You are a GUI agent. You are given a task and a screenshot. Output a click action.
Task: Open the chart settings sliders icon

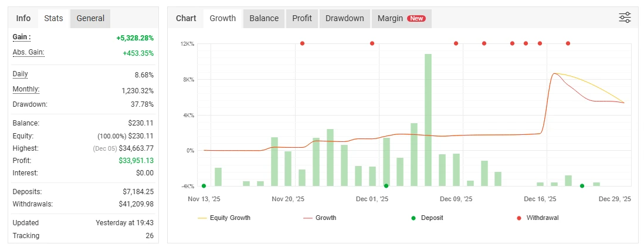(x=625, y=18)
